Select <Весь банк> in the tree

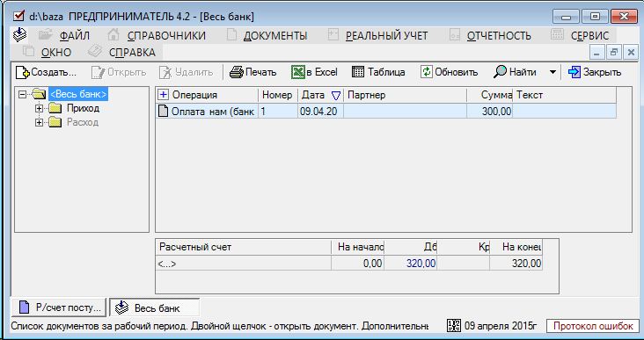tap(78, 94)
